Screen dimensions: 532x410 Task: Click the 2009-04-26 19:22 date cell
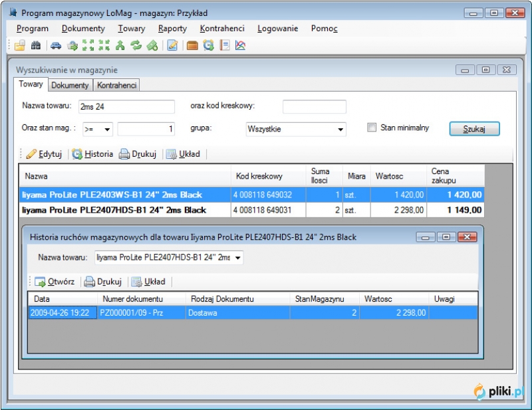coord(63,313)
